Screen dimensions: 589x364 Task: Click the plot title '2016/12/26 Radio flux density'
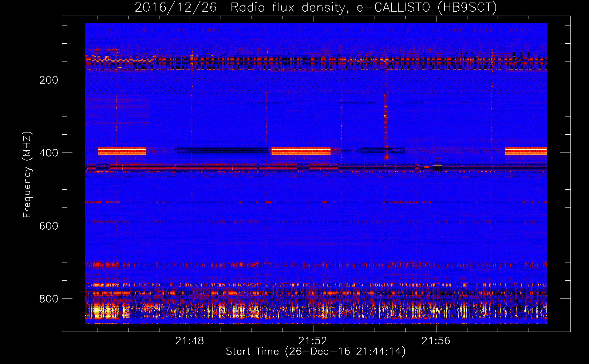pos(316,7)
